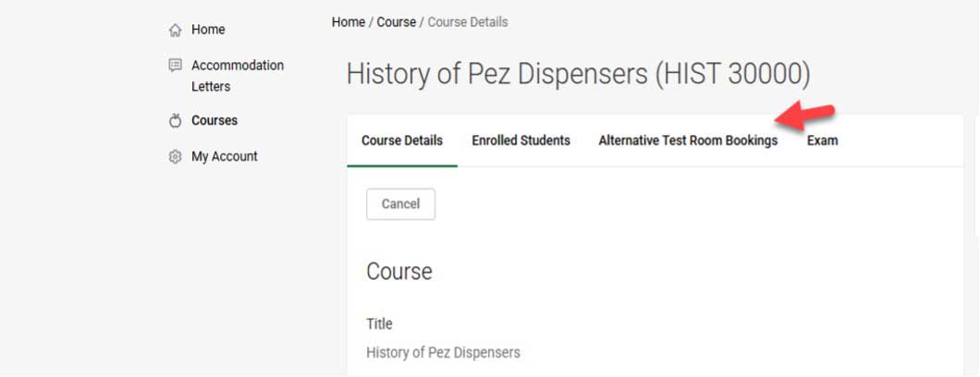Navigate to Course in the breadcrumb
The height and width of the screenshot is (377, 980).
pos(396,22)
